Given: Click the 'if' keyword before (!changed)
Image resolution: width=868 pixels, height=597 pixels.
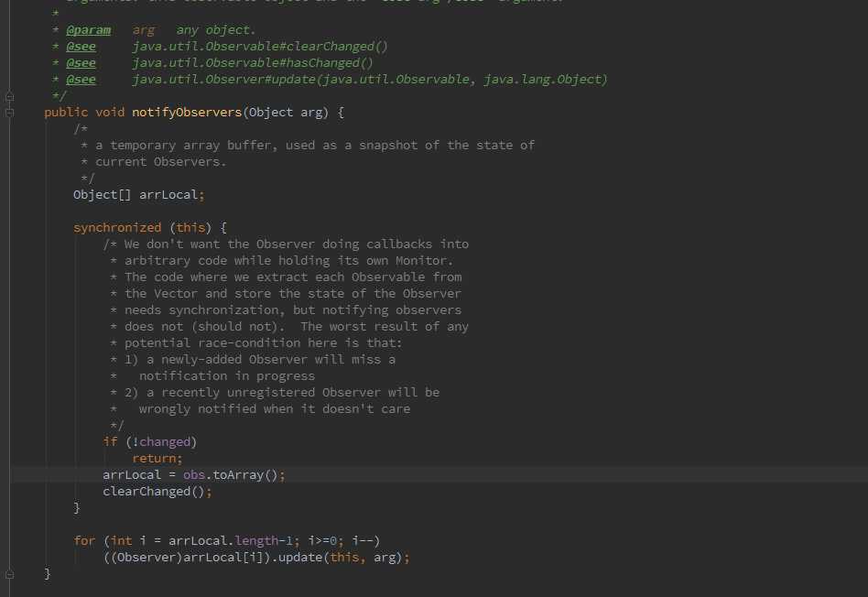Looking at the screenshot, I should [x=110, y=442].
